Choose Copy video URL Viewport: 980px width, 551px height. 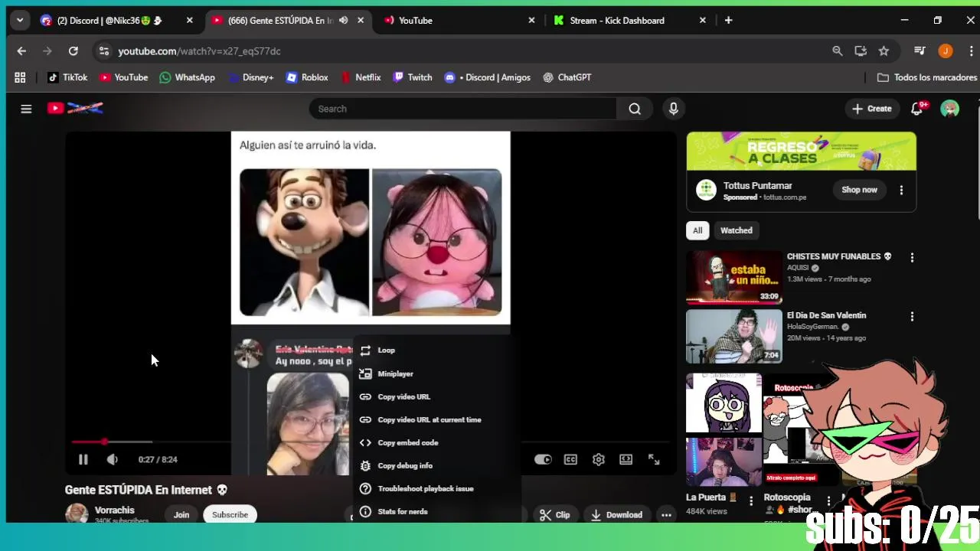click(x=436, y=396)
